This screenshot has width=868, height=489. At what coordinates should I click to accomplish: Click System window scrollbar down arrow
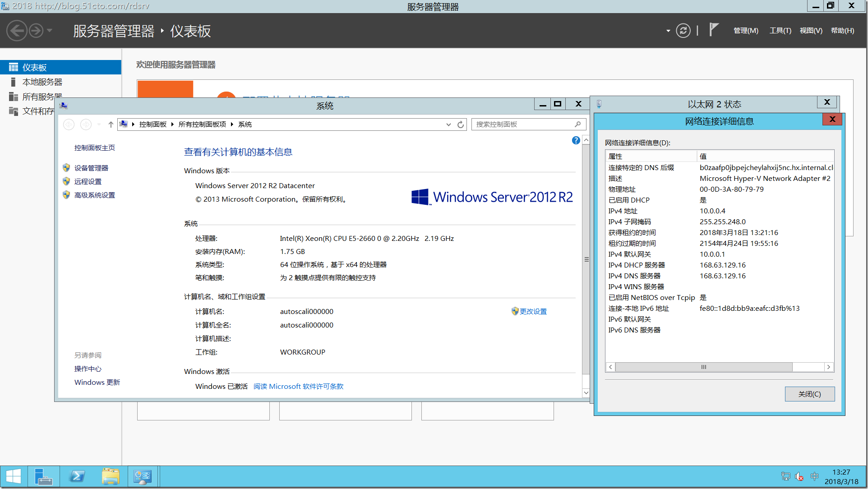(586, 393)
